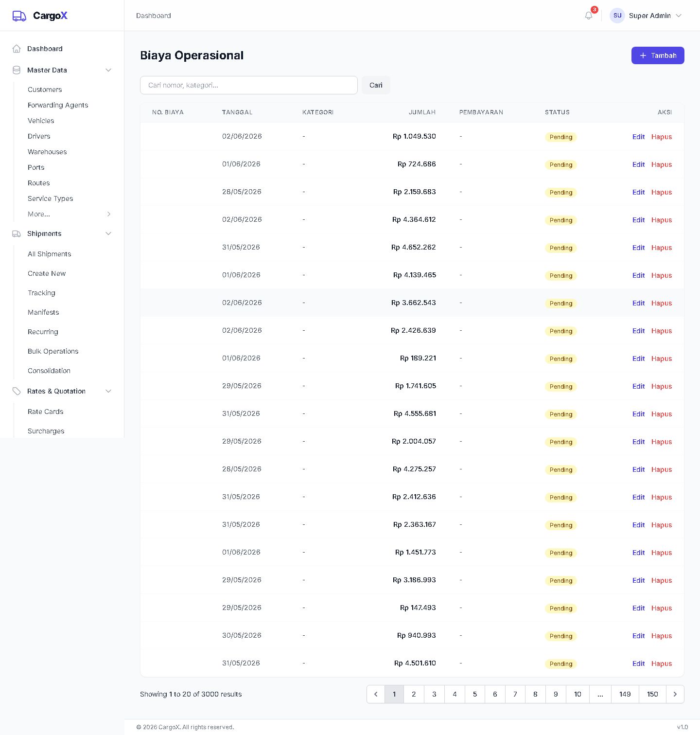Click the pagination ellipsis button
Screen dimensions: 700x735
pyautogui.click(x=600, y=694)
